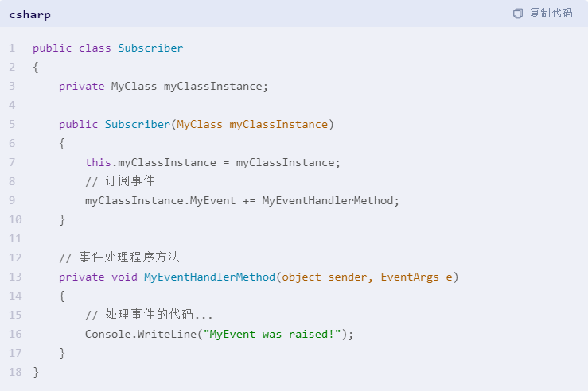Click the private keyword on line 3
Image resolution: width=588 pixels, height=391 pixels.
coord(82,87)
